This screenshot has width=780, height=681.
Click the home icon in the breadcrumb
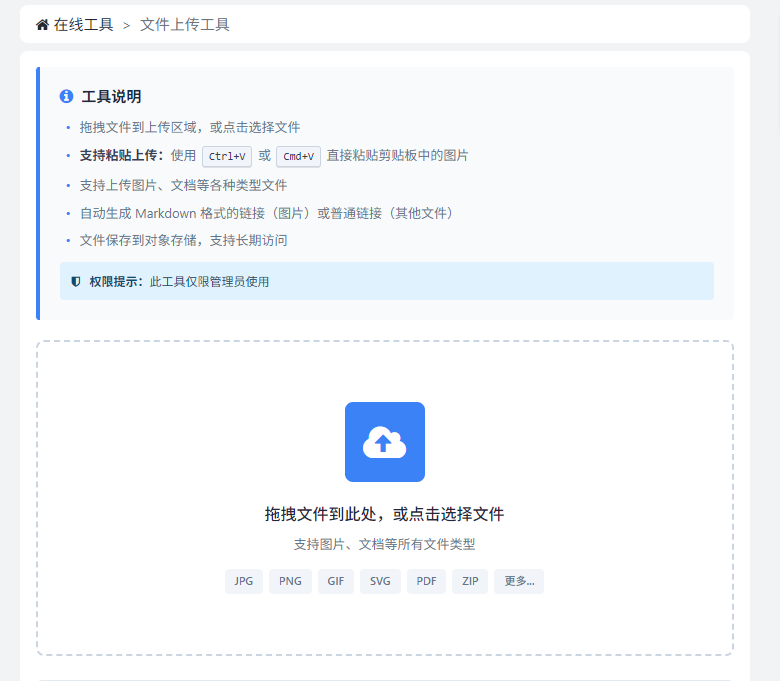[x=42, y=25]
